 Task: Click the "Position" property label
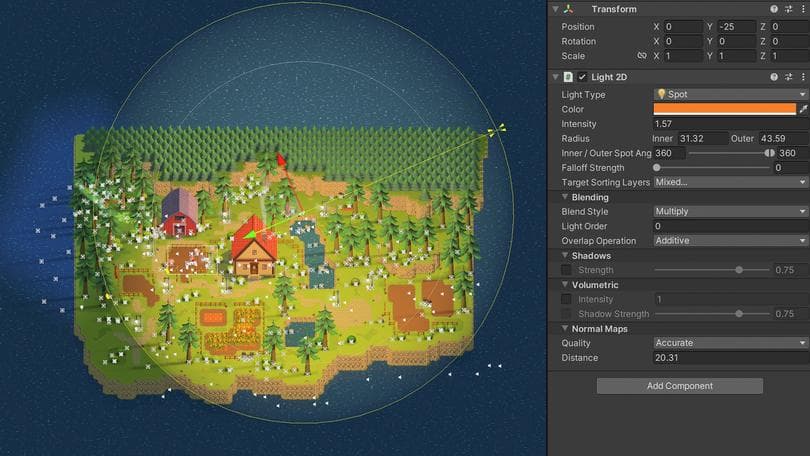578,26
